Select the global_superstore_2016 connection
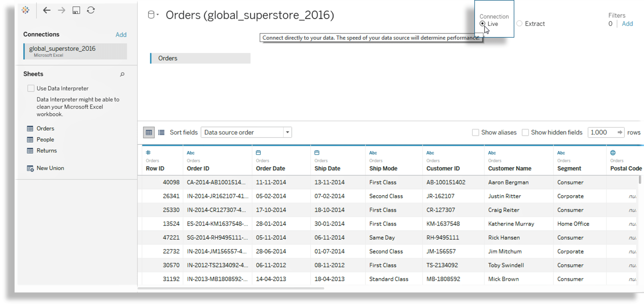The width and height of the screenshot is (644, 306). click(75, 51)
